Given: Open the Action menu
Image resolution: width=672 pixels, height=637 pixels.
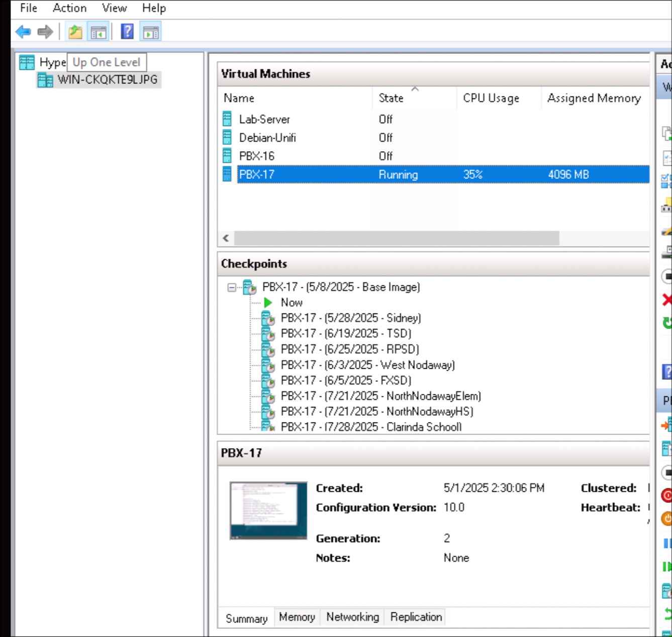Looking at the screenshot, I should pos(69,8).
